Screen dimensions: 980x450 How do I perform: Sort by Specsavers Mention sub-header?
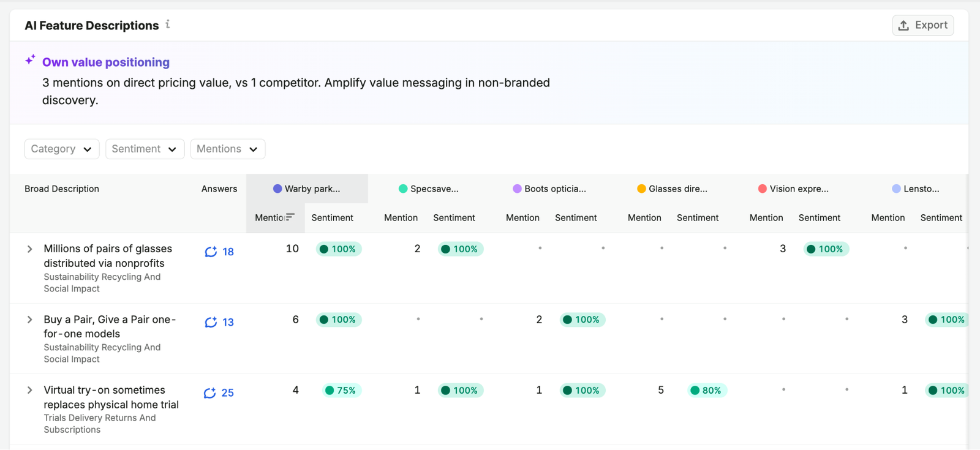coord(401,217)
